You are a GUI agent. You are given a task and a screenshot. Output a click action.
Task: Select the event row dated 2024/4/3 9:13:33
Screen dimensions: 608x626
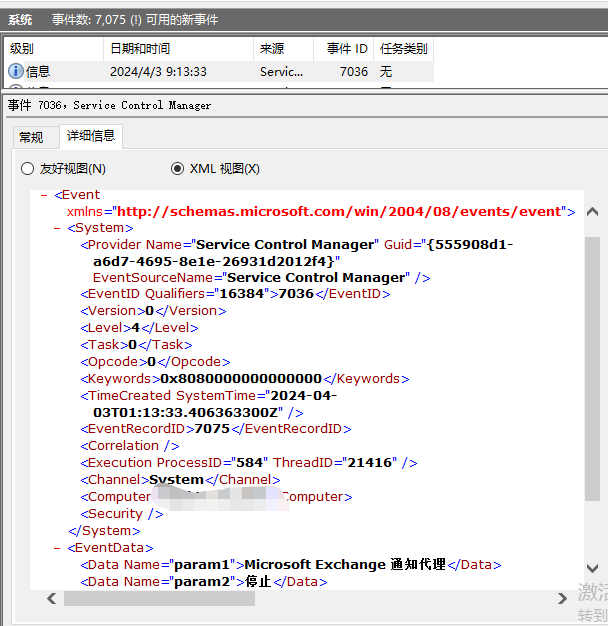coord(219,72)
